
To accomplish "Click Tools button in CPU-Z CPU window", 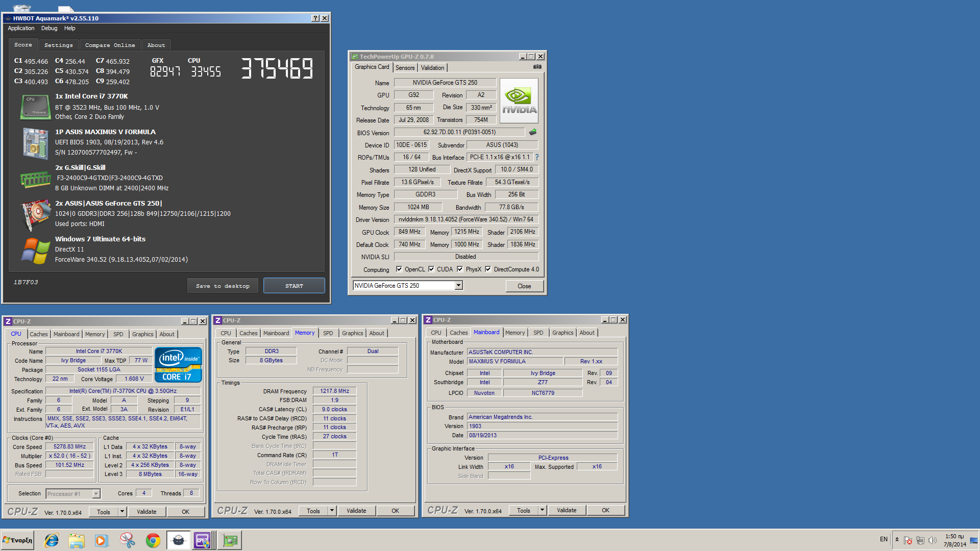I will pyautogui.click(x=104, y=512).
